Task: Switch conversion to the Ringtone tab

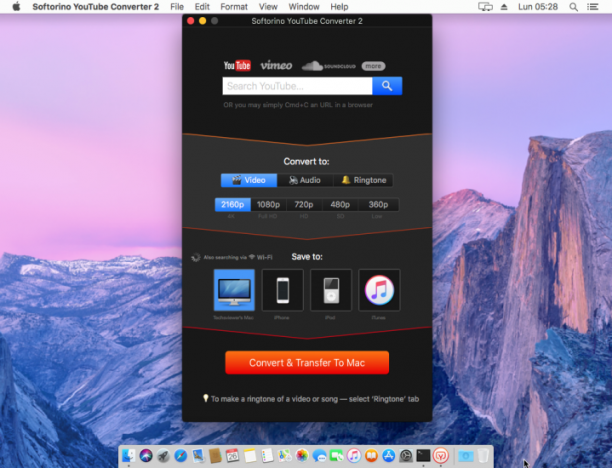Action: click(x=363, y=180)
